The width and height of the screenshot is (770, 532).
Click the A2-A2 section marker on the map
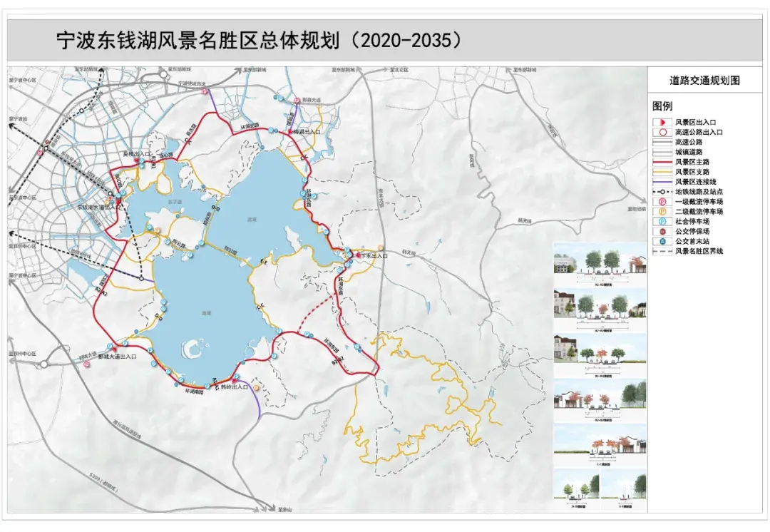point(101,292)
